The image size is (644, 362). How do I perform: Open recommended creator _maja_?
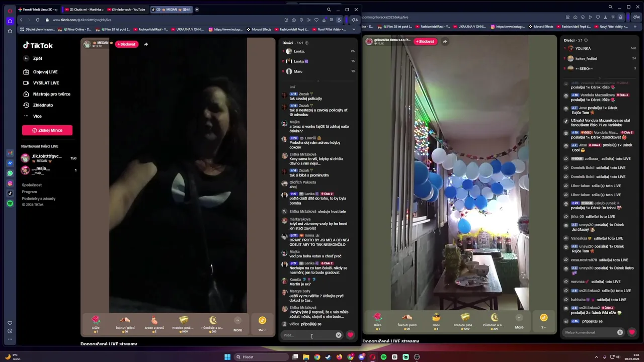[x=49, y=170]
